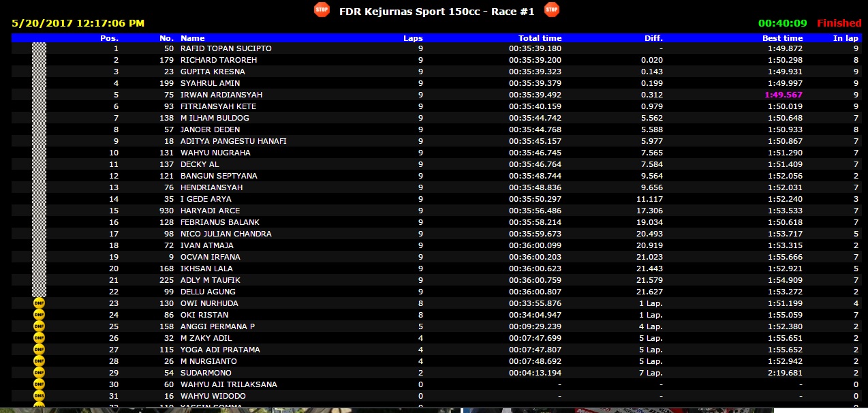The width and height of the screenshot is (868, 413).
Task: Click the STOP sign icon right of the race title
Action: pyautogui.click(x=551, y=10)
